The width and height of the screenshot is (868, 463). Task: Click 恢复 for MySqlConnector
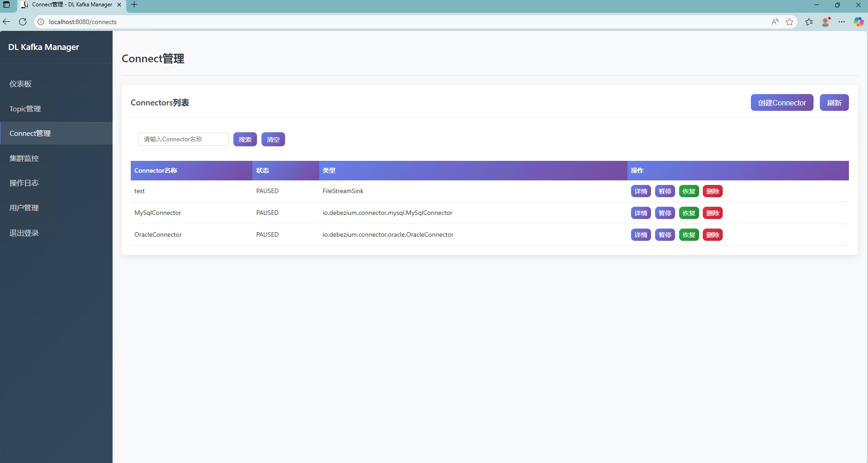tap(689, 213)
